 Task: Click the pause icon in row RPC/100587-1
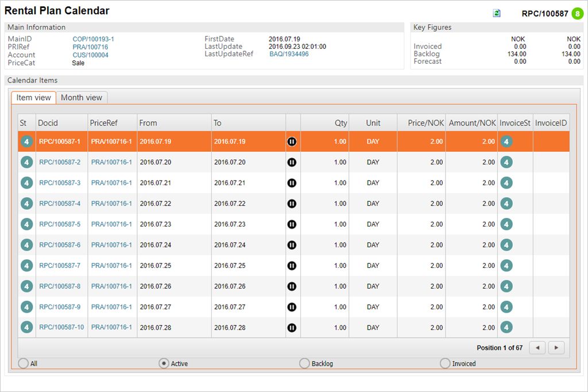292,141
